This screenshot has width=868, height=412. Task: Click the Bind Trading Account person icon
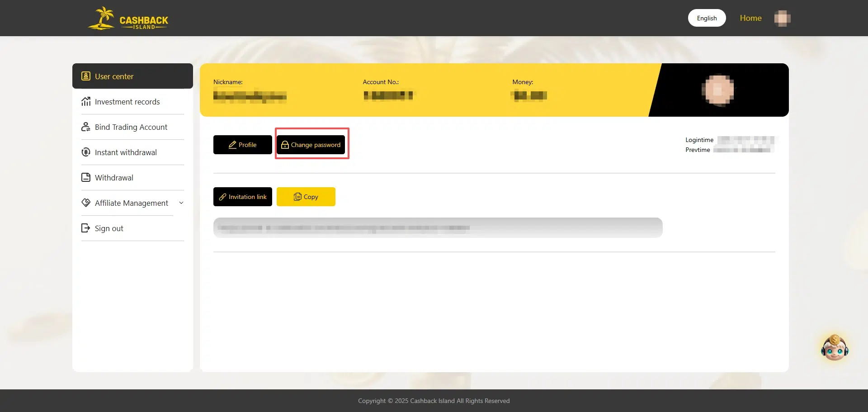[86, 127]
